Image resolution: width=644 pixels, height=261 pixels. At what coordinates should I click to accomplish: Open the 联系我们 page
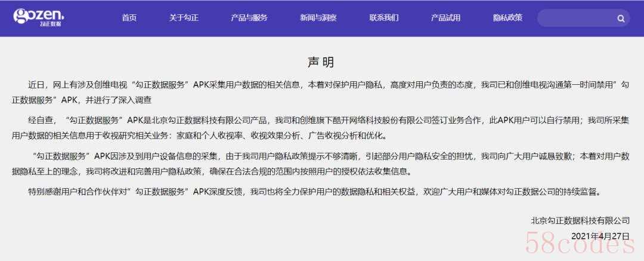(x=383, y=18)
